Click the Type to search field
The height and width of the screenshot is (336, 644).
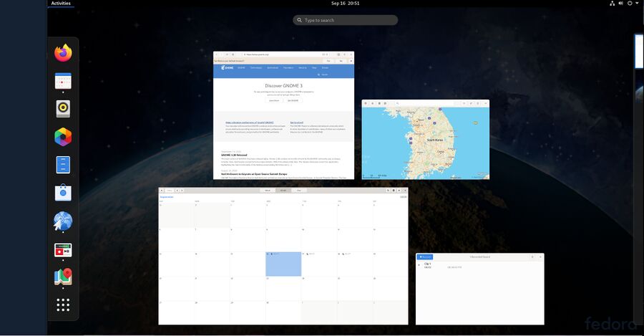click(345, 20)
